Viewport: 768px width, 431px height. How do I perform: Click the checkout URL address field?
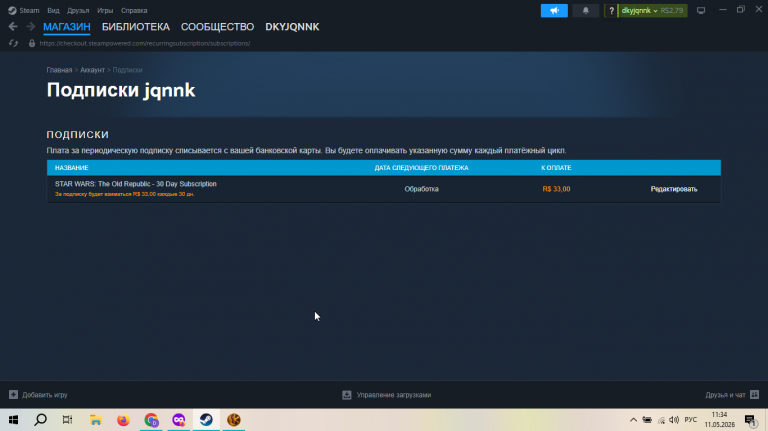pyautogui.click(x=144, y=43)
